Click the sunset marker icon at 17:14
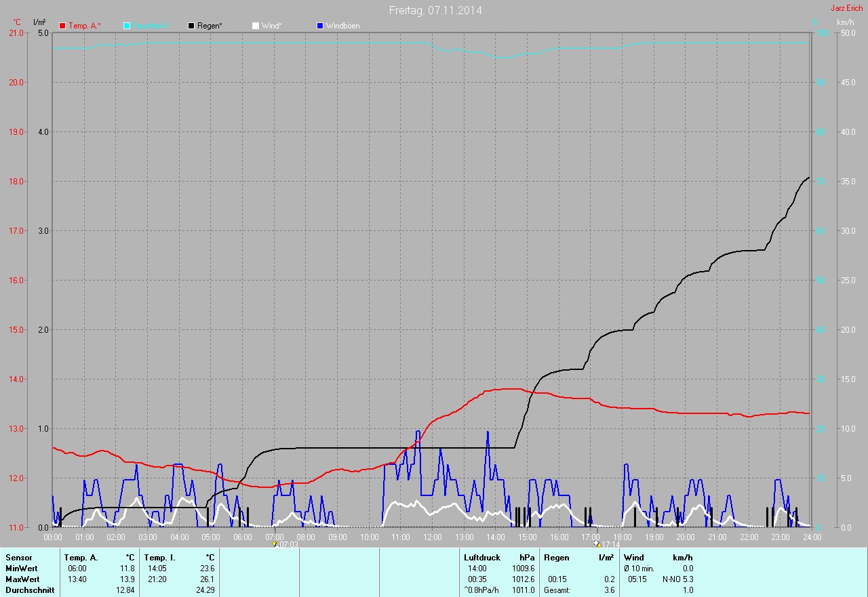This screenshot has width=868, height=597. click(597, 543)
